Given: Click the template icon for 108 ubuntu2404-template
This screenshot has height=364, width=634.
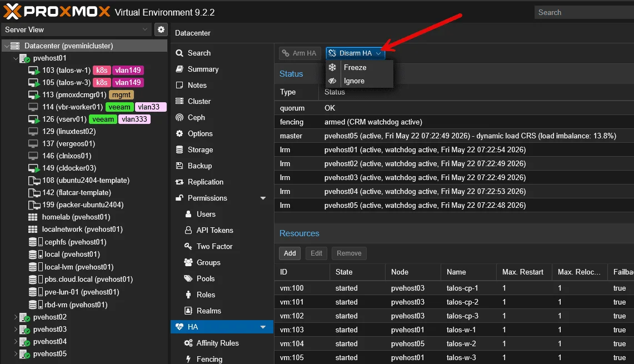Looking at the screenshot, I should [34, 181].
